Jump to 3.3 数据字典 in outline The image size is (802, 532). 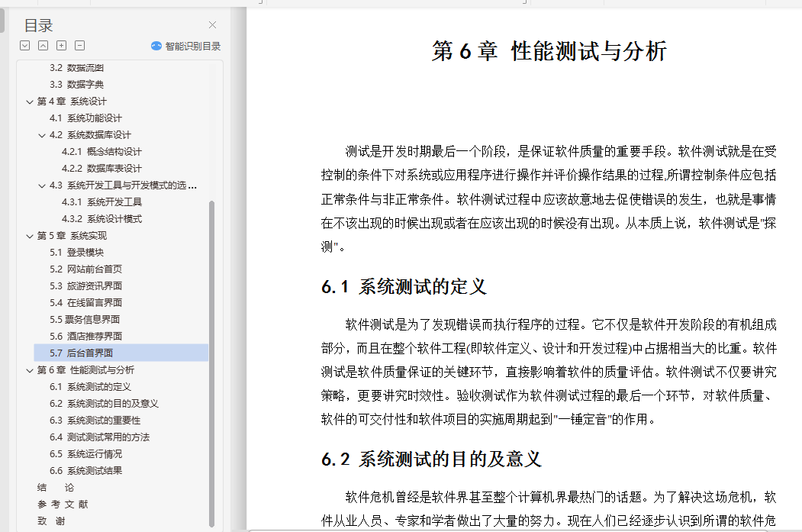pos(77,85)
